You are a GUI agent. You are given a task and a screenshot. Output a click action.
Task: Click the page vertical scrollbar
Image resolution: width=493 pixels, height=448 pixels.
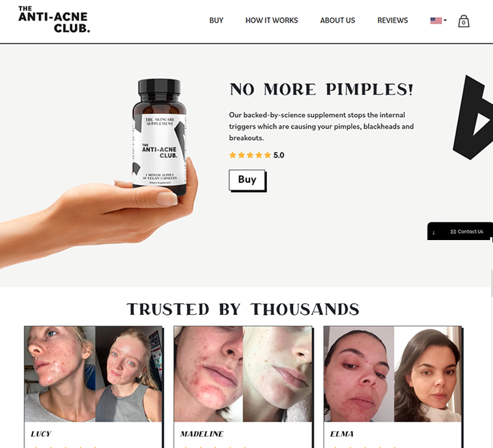491,268
